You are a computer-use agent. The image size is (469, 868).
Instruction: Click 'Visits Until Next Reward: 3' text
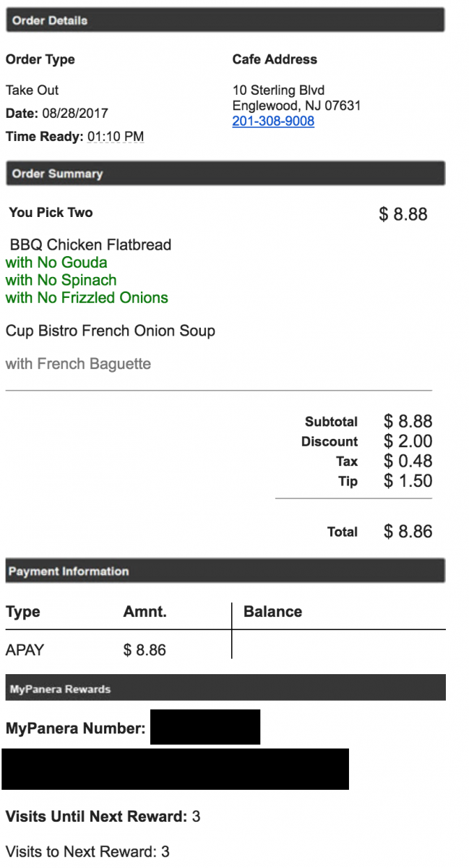(103, 817)
